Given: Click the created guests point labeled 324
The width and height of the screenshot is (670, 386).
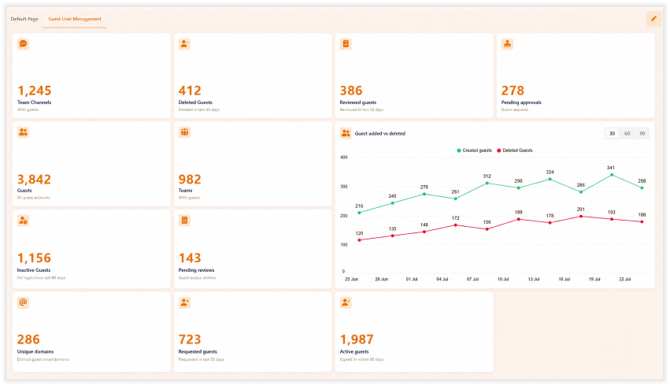Looking at the screenshot, I should [x=550, y=179].
